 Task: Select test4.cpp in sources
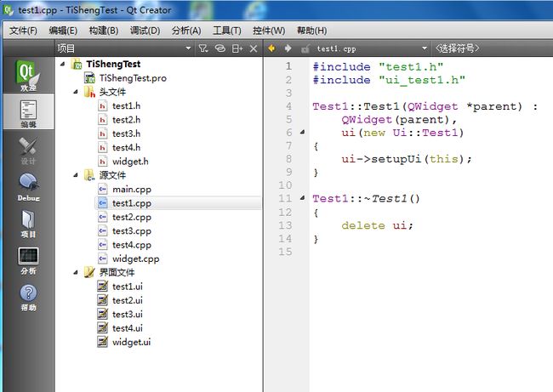click(x=132, y=245)
